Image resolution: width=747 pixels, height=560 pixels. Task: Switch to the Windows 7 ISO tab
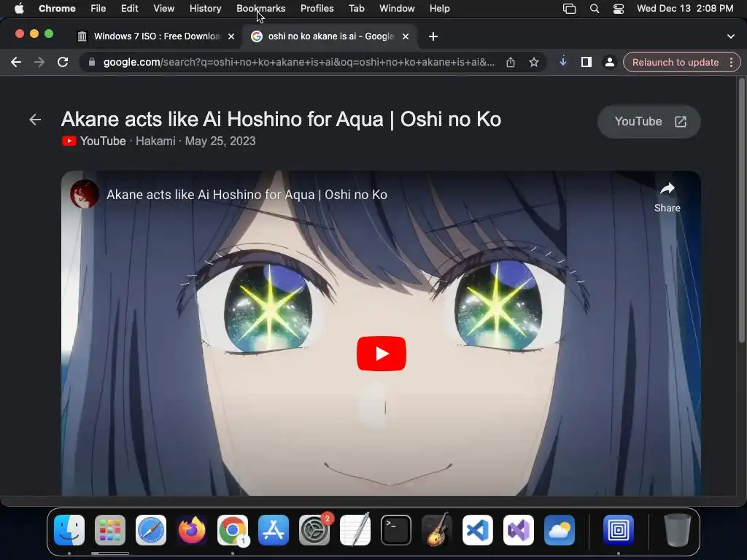point(156,36)
